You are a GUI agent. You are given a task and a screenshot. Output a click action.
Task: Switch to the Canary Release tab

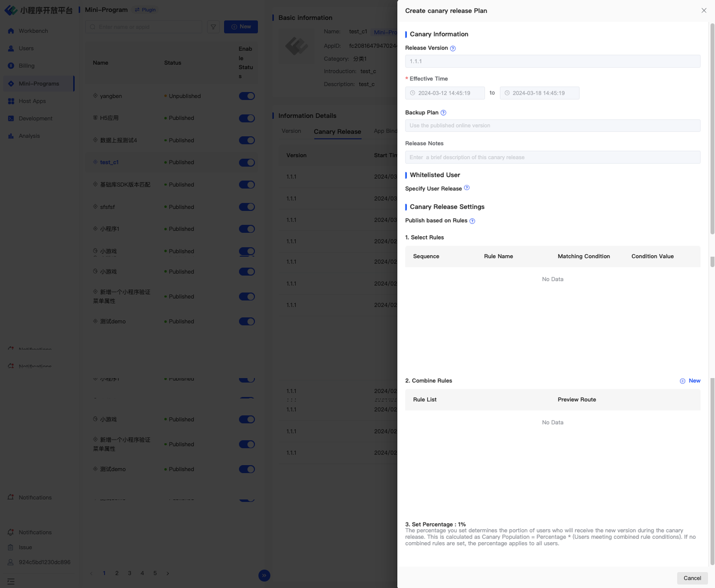[x=337, y=132]
